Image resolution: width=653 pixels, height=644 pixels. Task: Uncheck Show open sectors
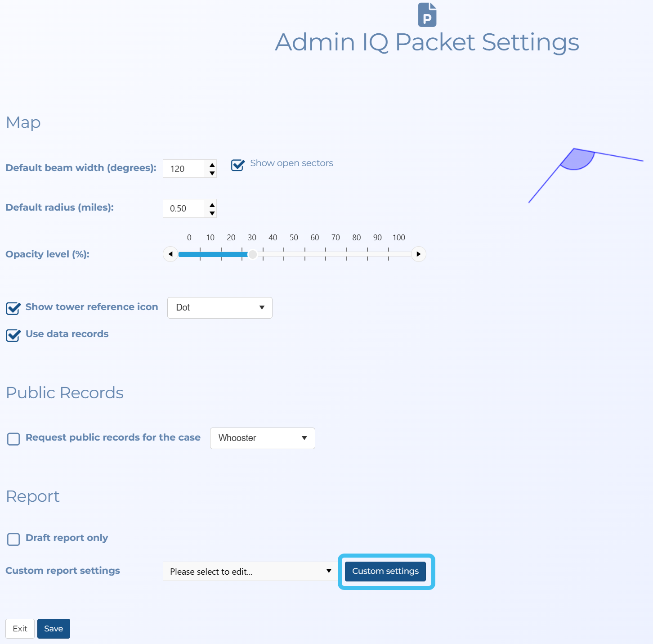(x=237, y=165)
